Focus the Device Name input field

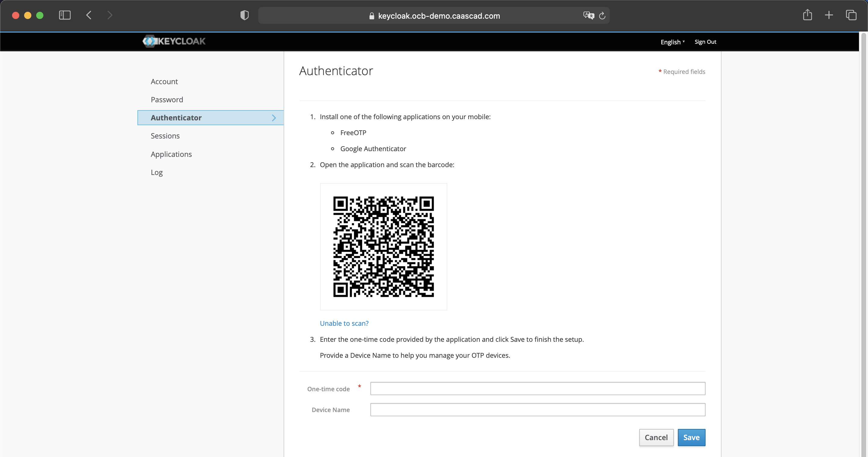coord(538,409)
